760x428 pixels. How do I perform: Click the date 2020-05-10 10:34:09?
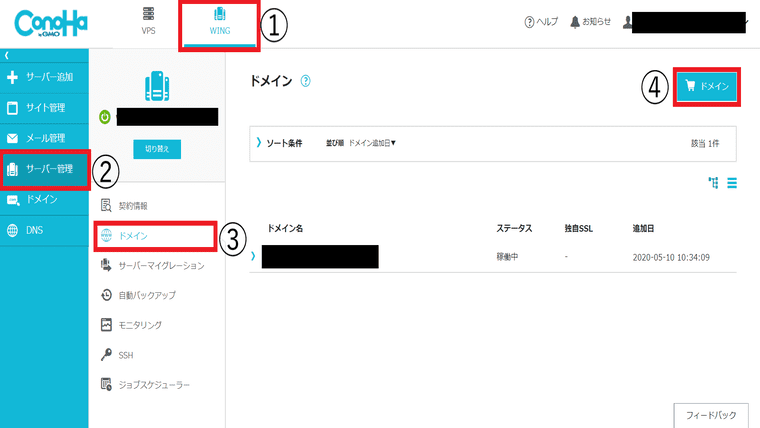[671, 257]
